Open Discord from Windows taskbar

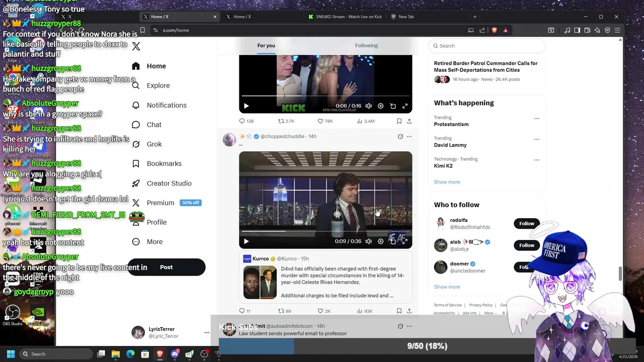(175, 354)
